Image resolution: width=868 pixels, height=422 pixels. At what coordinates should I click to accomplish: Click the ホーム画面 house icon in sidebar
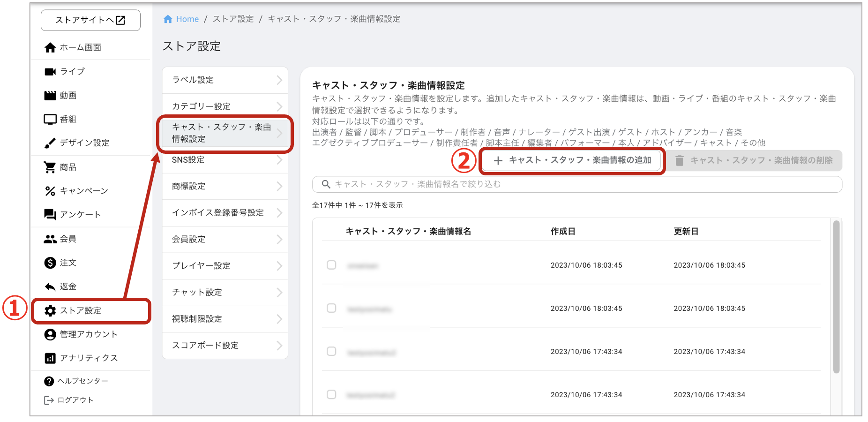coord(50,47)
